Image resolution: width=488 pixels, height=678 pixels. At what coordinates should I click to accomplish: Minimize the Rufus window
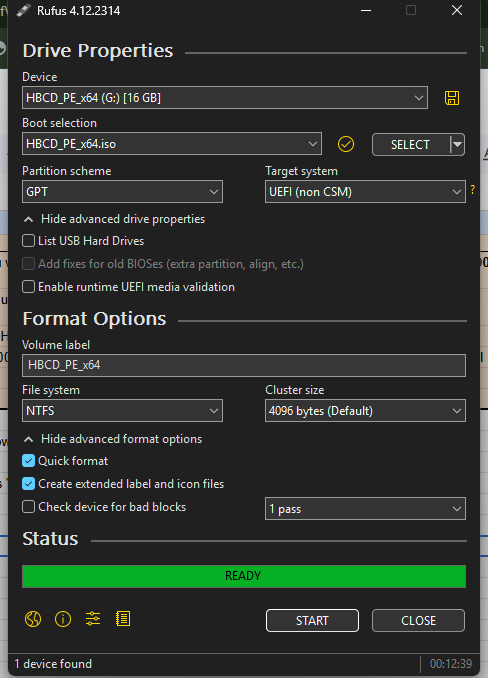pyautogui.click(x=366, y=10)
